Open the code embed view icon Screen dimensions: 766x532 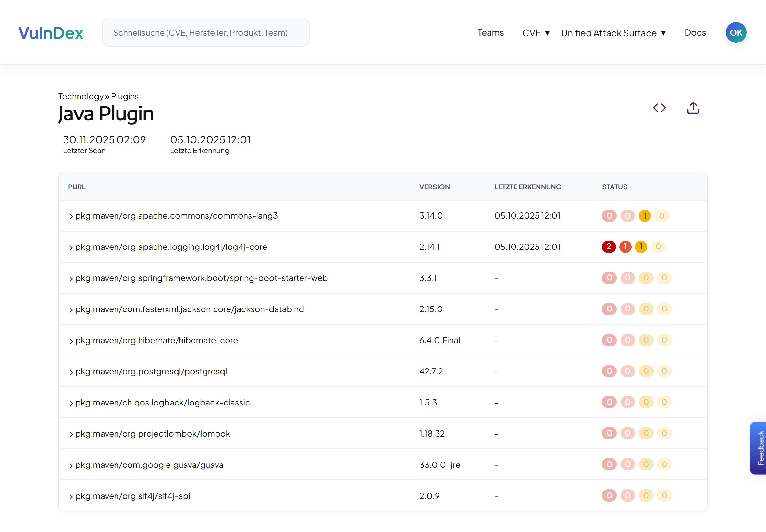click(x=660, y=108)
